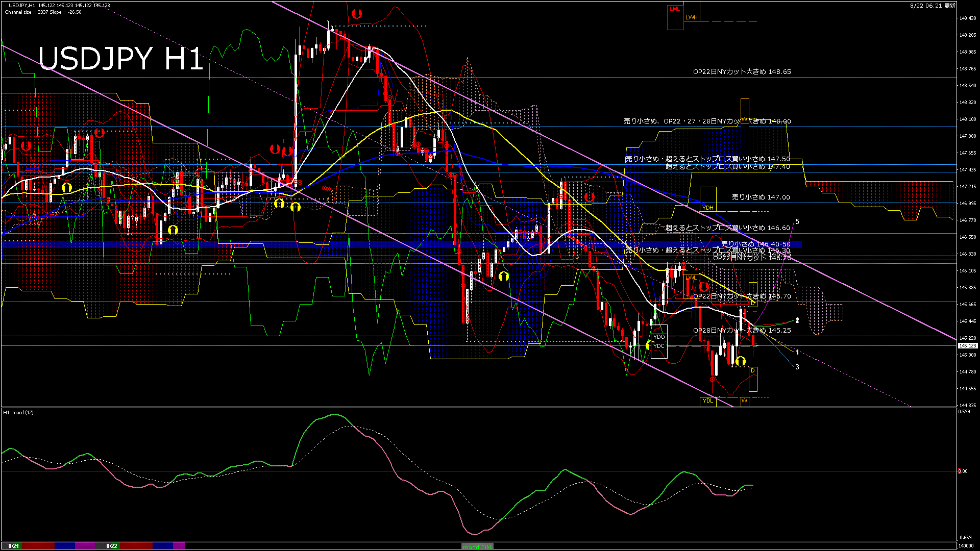Select the 8/21 date marker
Image resolution: width=980 pixels, height=551 pixels.
click(14, 546)
